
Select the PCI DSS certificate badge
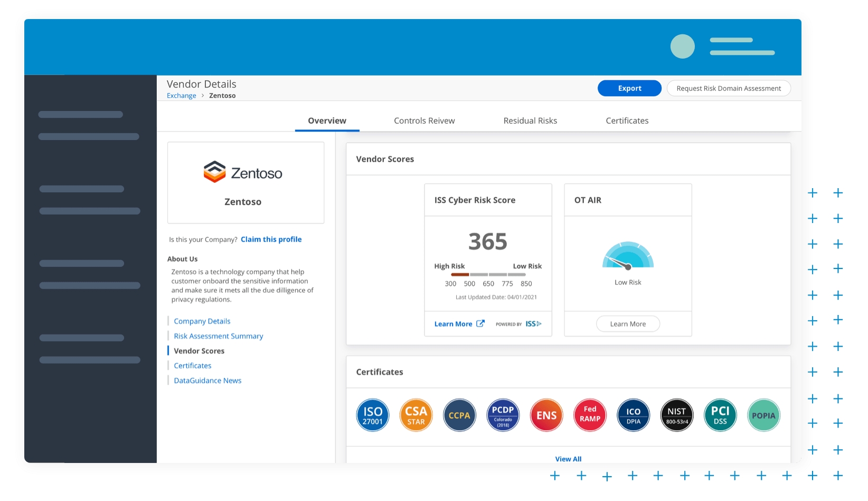[720, 415]
